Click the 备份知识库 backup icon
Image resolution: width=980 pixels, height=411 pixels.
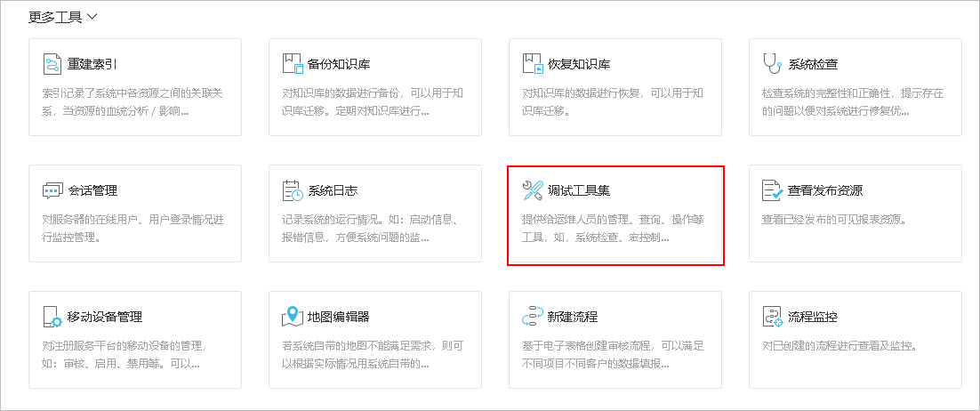click(293, 64)
